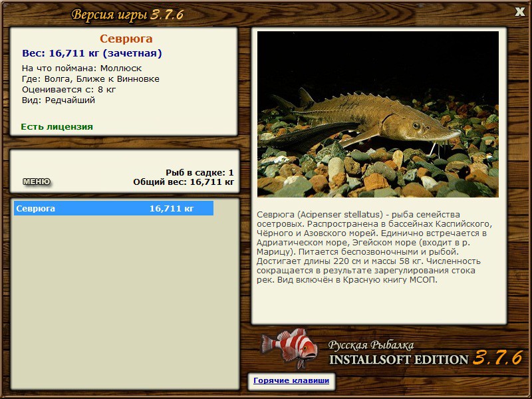The image size is (532, 399).
Task: Click the 'На что поймана: Моллюск' line
Action: (x=82, y=68)
